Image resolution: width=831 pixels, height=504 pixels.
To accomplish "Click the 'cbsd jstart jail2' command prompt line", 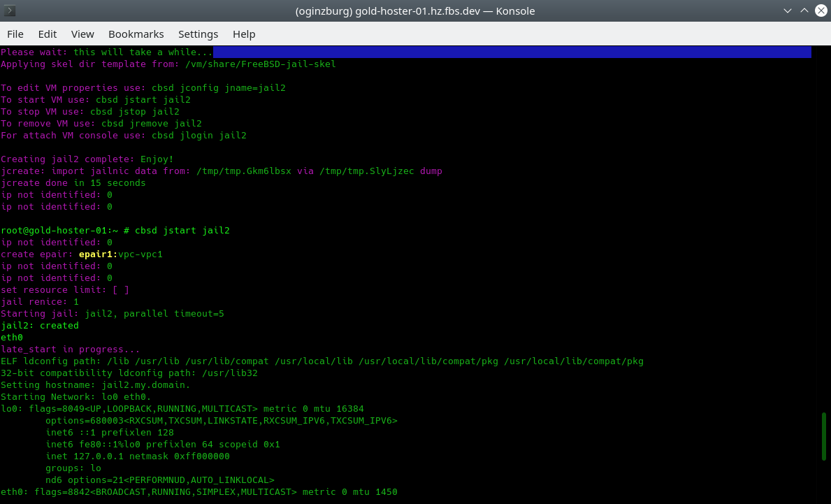I will pyautogui.click(x=115, y=231).
